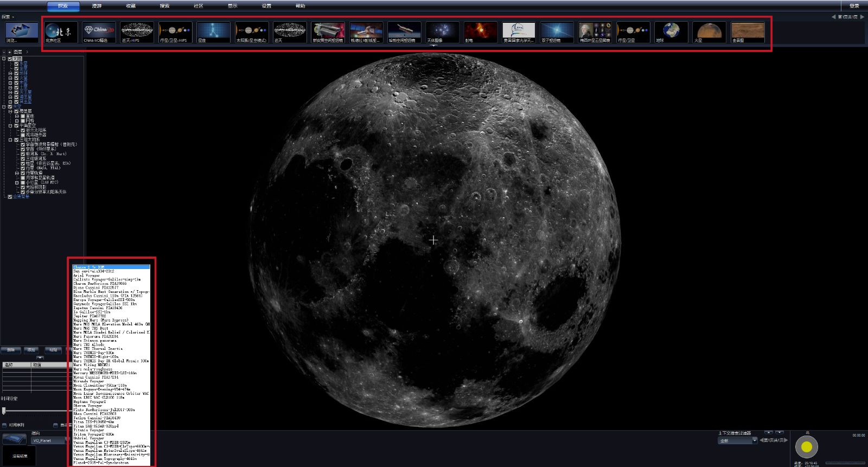Select the 火星 Mars thumbnail
Screen dimensions: 868x467
709,31
